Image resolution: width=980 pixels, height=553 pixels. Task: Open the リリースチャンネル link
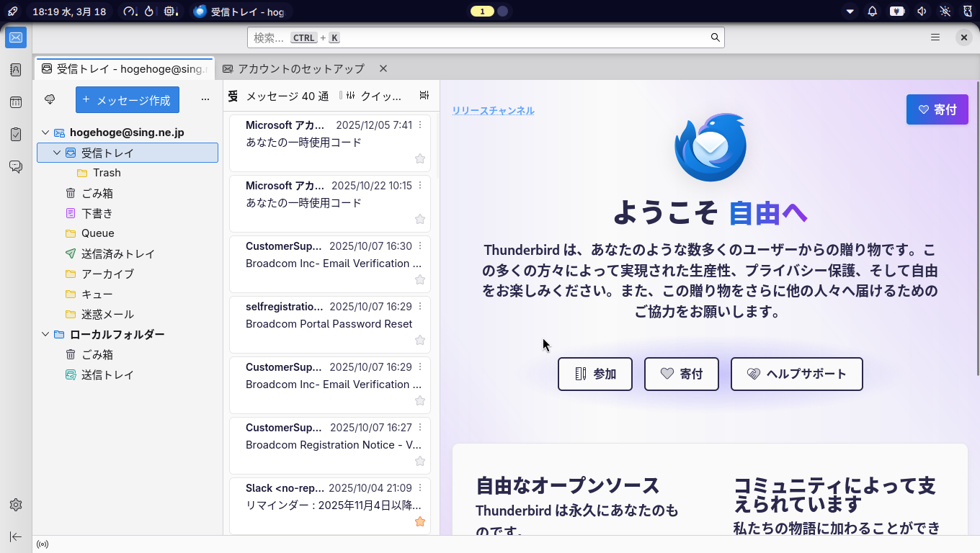click(494, 110)
